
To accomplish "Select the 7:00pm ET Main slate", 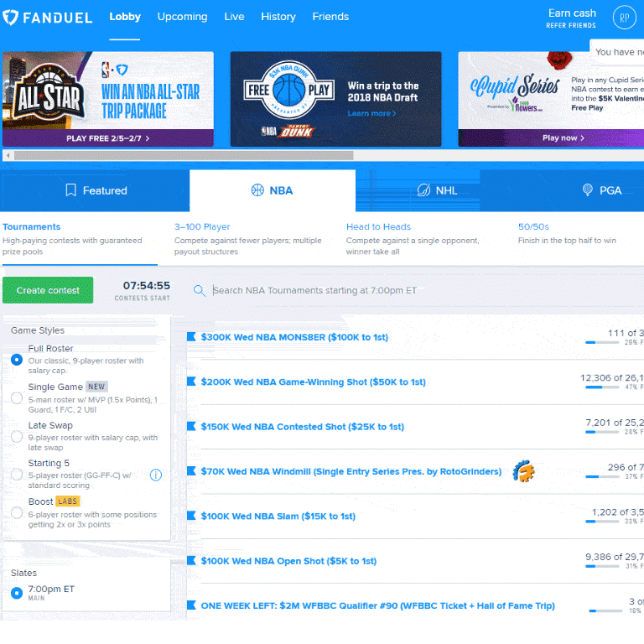I will 17,593.
